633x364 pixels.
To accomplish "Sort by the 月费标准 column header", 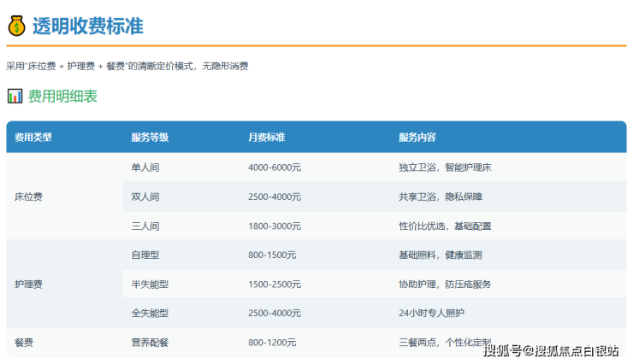I will pos(266,138).
